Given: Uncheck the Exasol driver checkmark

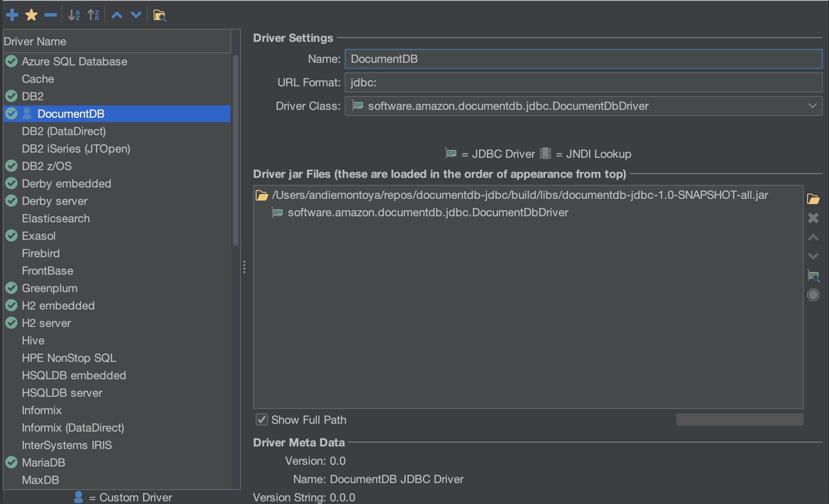Looking at the screenshot, I should click(11, 236).
